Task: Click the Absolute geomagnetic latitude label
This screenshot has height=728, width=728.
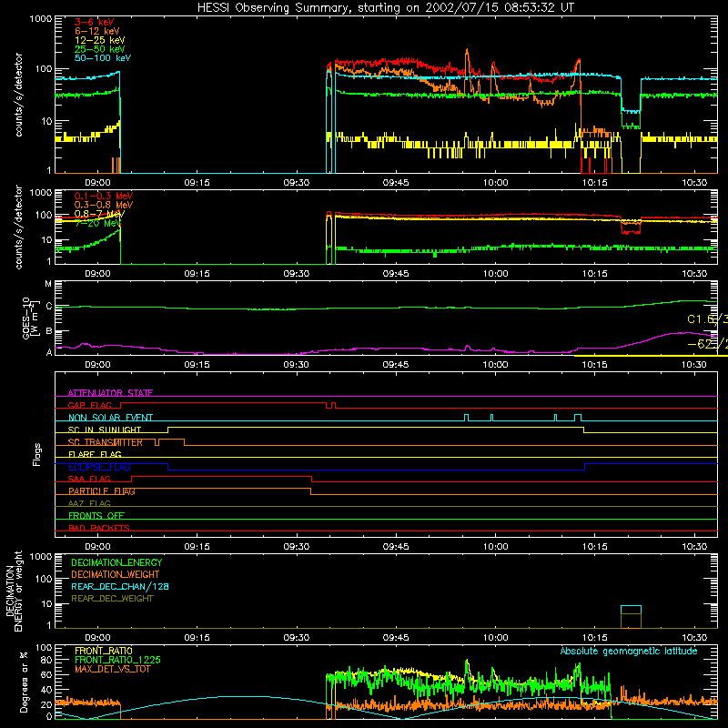Action: pos(629,651)
